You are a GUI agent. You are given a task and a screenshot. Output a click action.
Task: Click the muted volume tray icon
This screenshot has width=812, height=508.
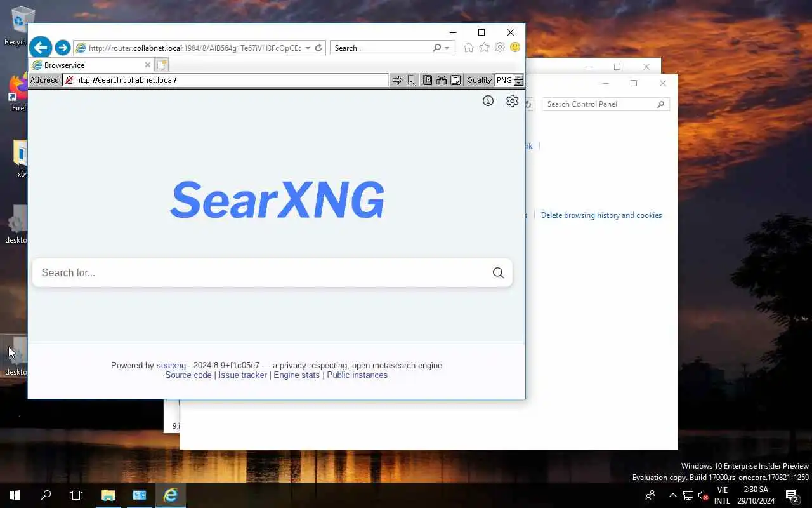702,495
